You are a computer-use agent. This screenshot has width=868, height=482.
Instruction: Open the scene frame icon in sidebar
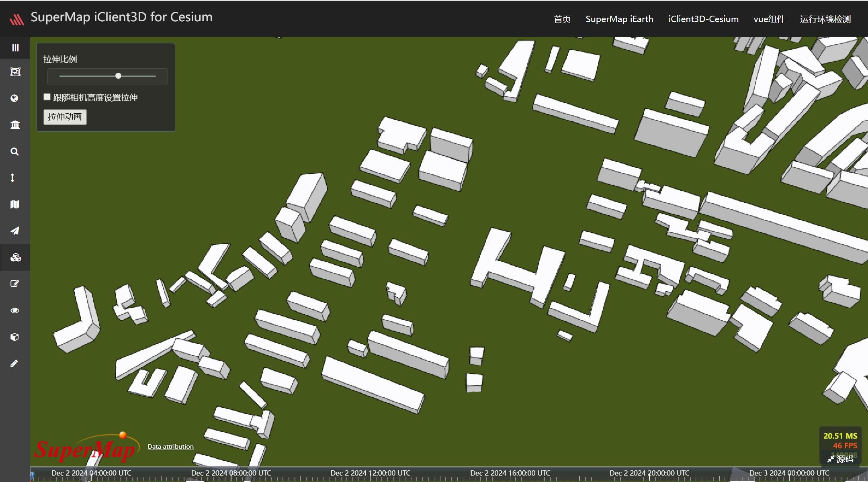(x=15, y=72)
